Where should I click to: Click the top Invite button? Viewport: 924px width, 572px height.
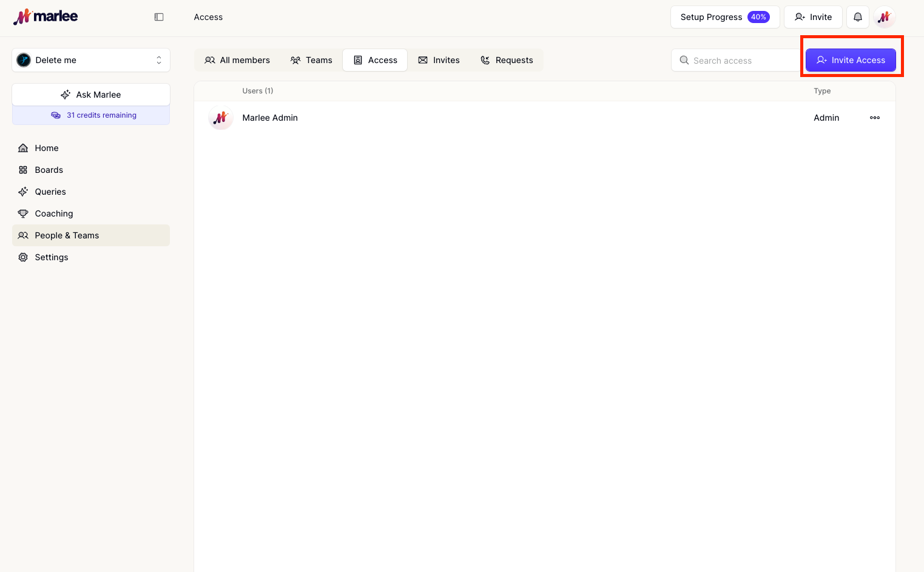pyautogui.click(x=813, y=17)
